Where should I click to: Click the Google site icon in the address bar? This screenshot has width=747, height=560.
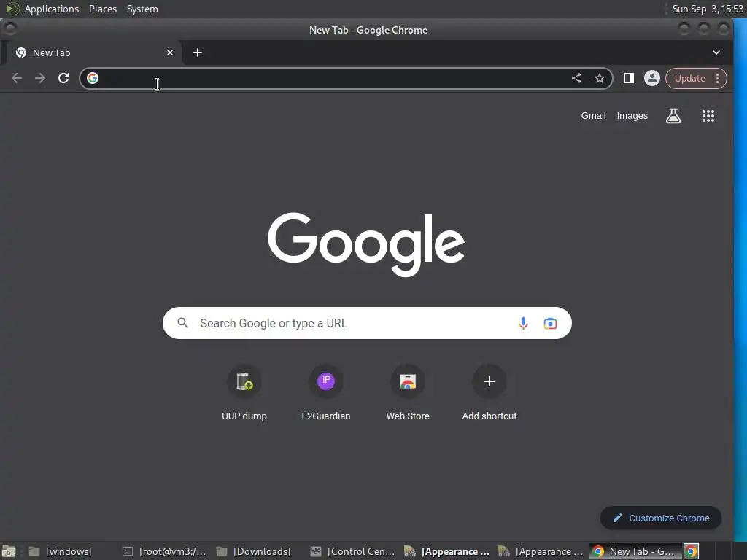pyautogui.click(x=93, y=78)
